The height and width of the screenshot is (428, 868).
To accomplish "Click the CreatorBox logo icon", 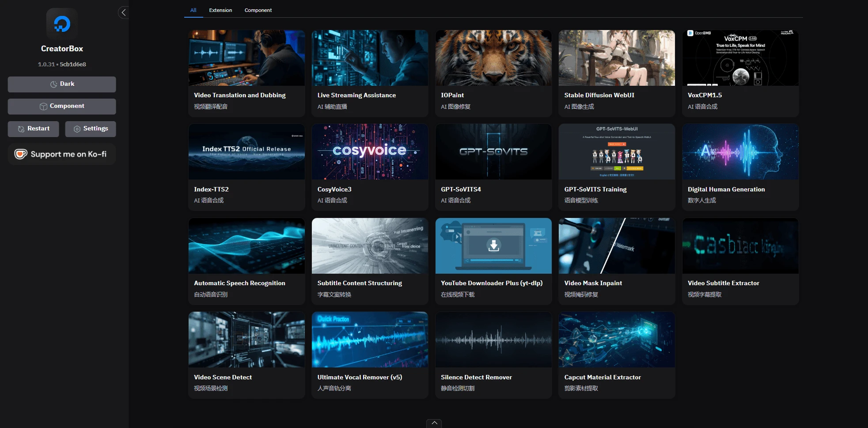I will (62, 24).
